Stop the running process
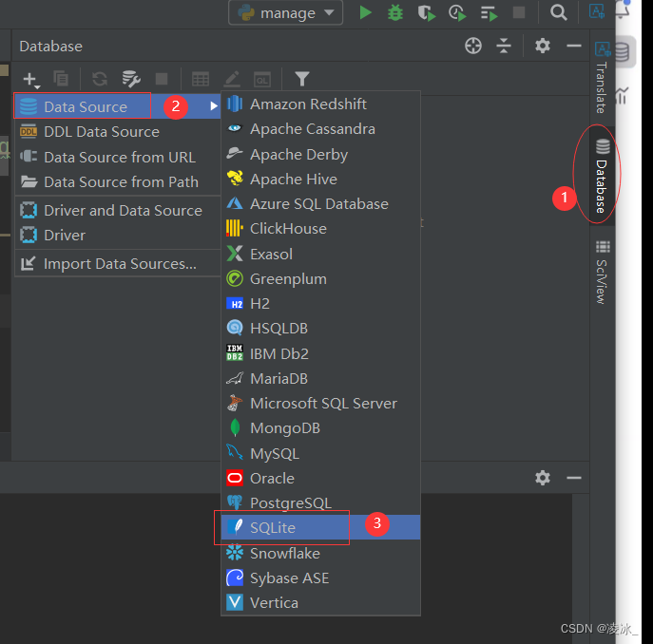This screenshot has height=644, width=653. click(x=519, y=12)
